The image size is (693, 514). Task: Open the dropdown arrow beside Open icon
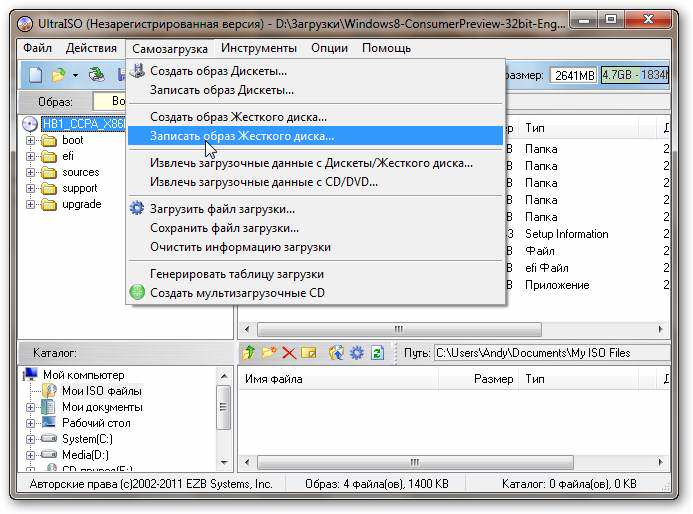click(x=75, y=75)
